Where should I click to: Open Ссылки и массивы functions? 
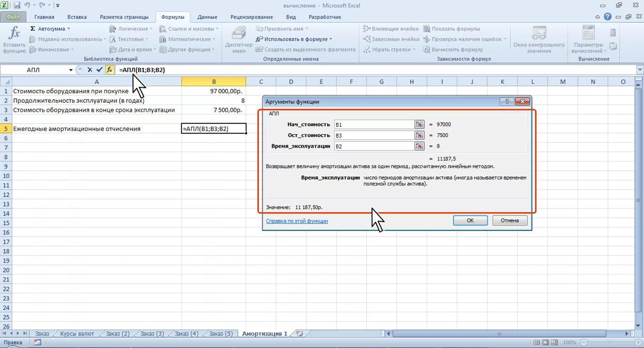189,29
